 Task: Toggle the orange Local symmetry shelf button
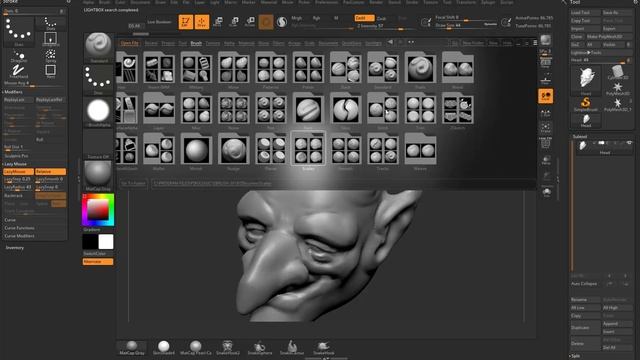546,96
